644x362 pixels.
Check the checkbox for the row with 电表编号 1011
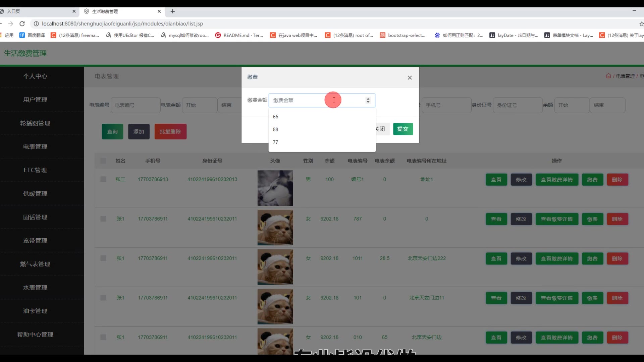103,258
